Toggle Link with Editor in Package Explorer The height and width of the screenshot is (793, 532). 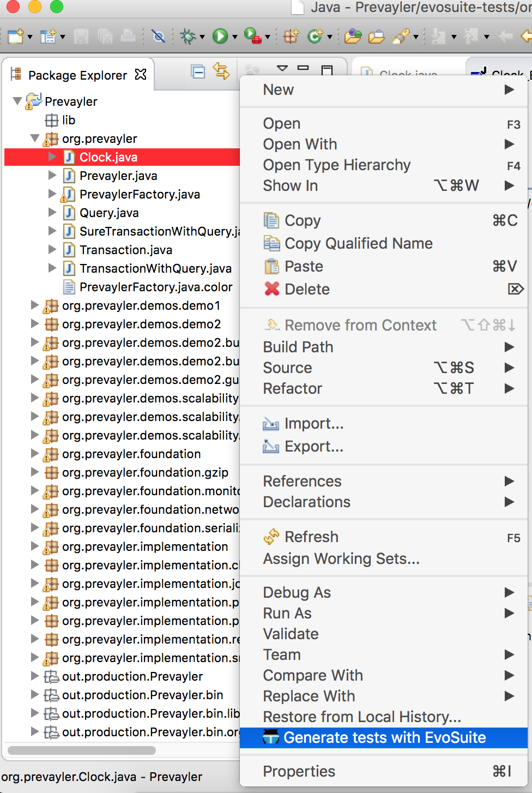(x=221, y=71)
